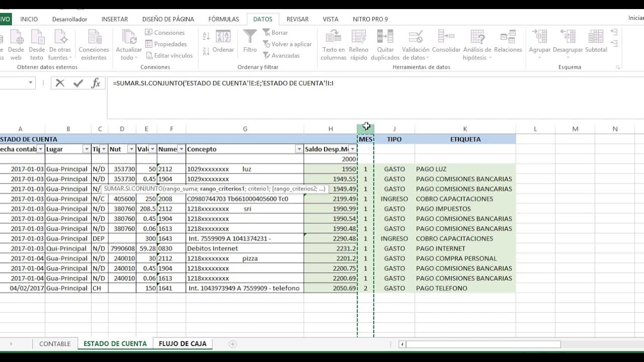Click Subtotal icon

pos(596,41)
